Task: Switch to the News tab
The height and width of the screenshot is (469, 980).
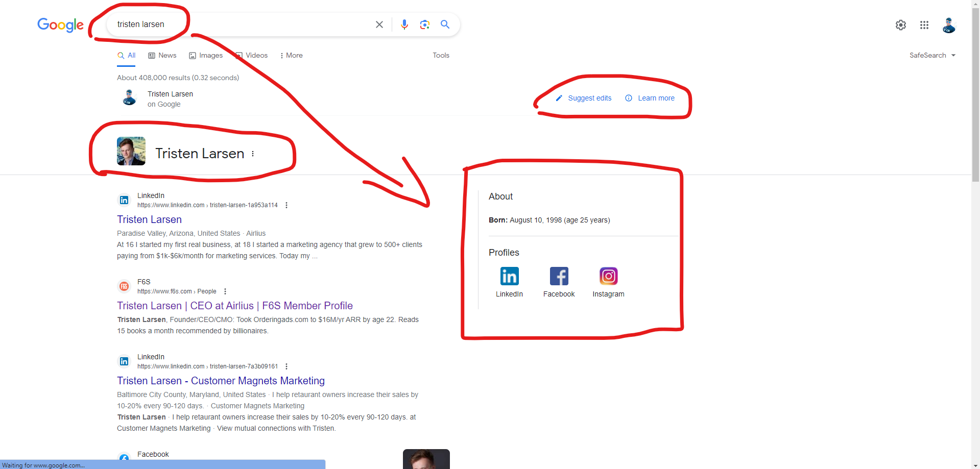Action: pos(162,55)
